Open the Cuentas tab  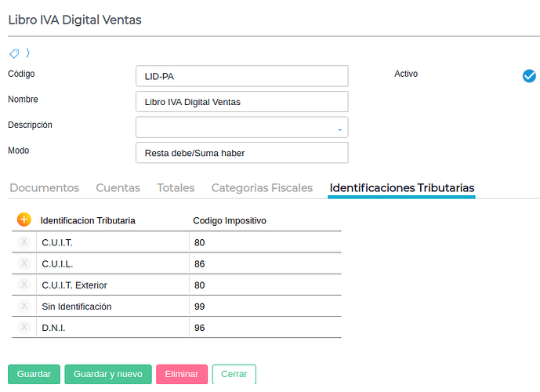[x=118, y=188]
